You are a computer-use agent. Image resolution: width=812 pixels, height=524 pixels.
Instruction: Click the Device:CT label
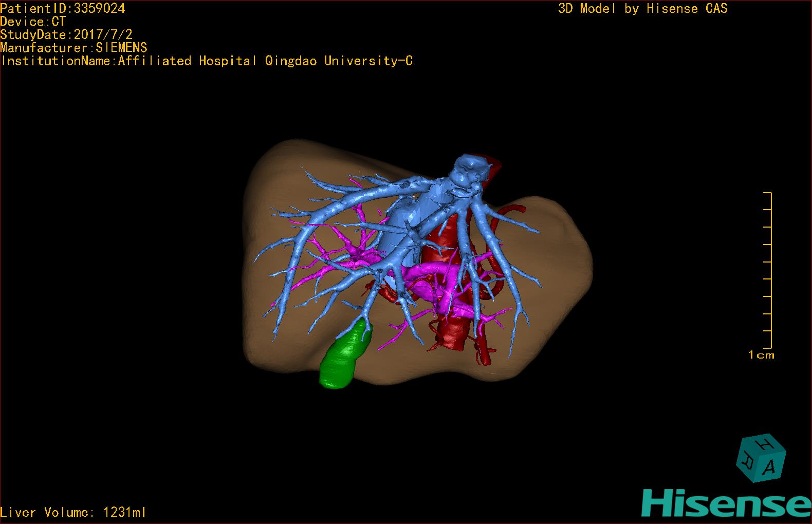pyautogui.click(x=33, y=22)
